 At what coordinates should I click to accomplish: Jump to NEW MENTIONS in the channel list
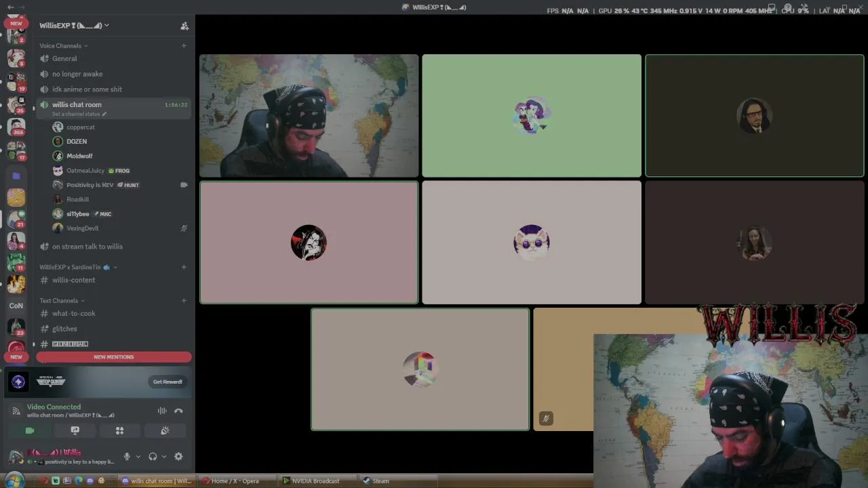pyautogui.click(x=114, y=357)
